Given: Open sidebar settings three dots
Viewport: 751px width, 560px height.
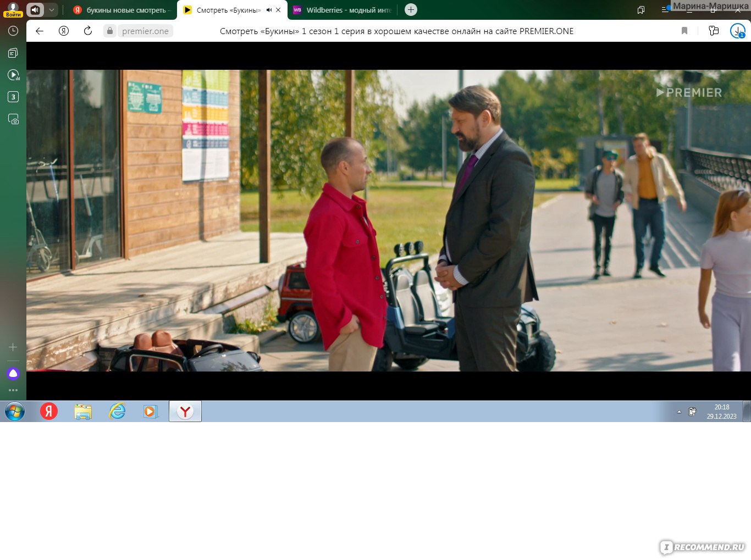Looking at the screenshot, I should [13, 390].
